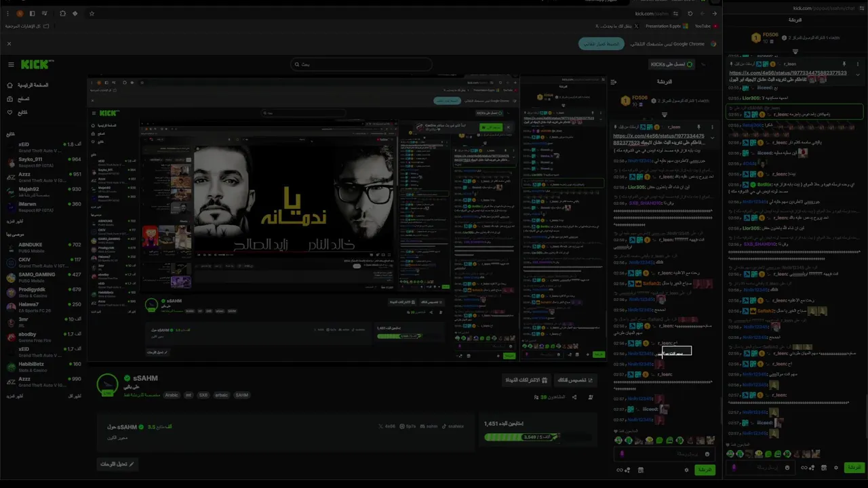Send message with green button in main chat
This screenshot has width=868, height=488.
(x=705, y=470)
